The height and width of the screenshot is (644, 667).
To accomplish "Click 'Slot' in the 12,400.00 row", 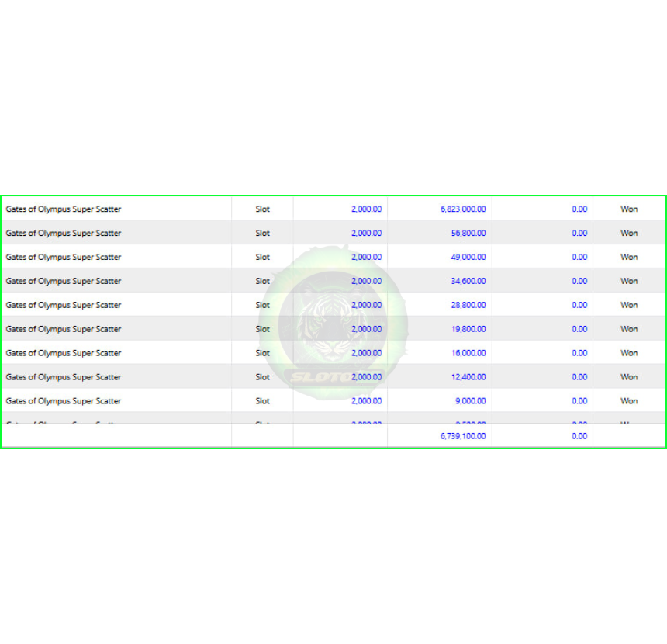I will (x=262, y=376).
